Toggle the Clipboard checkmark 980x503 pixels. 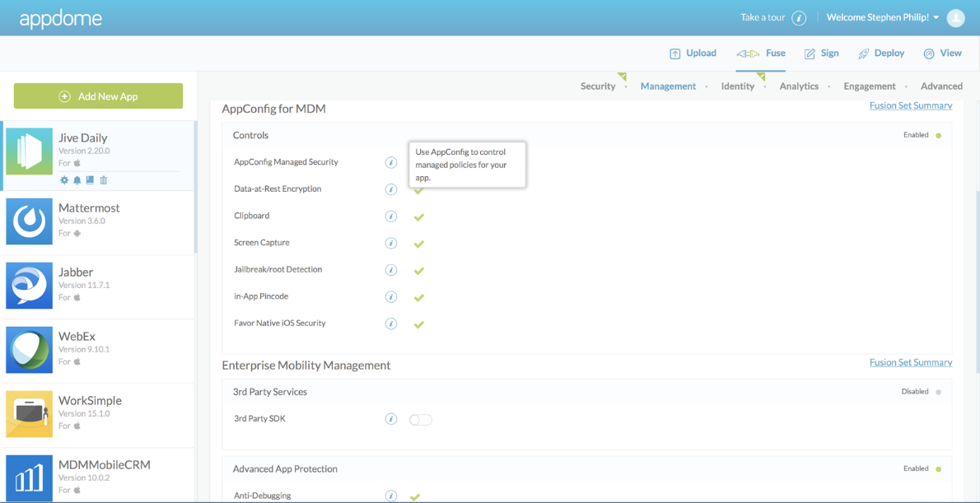[x=419, y=217]
